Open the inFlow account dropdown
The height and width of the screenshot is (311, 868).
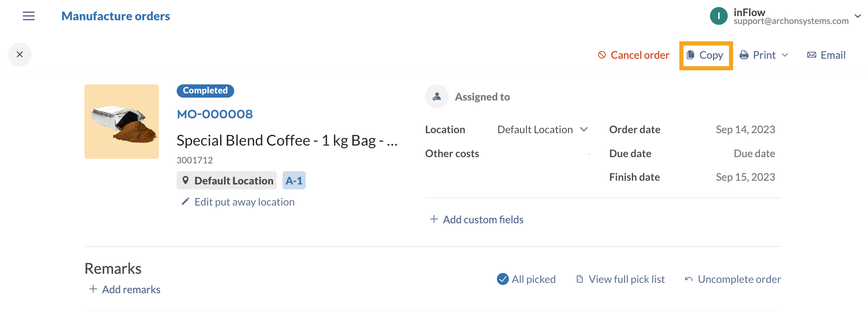click(x=858, y=16)
